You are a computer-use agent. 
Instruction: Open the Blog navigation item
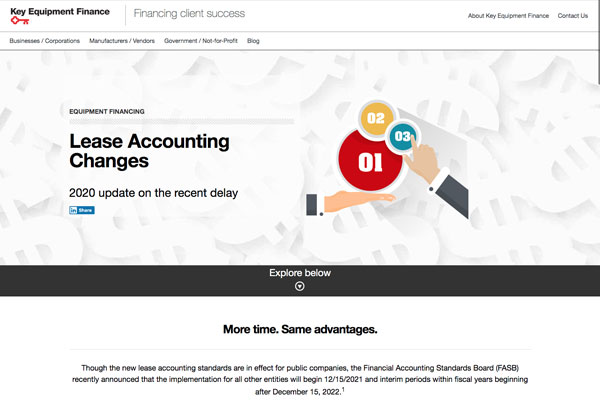click(253, 41)
